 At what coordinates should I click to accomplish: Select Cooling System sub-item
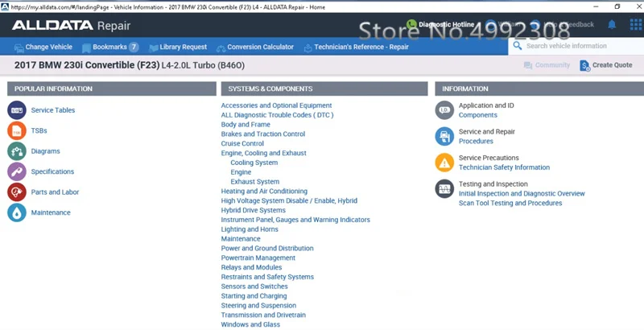tap(254, 163)
